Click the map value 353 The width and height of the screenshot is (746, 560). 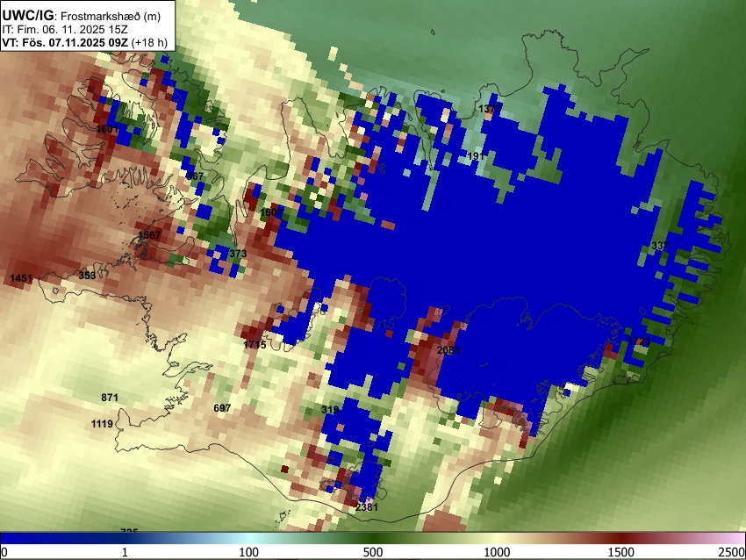[87, 276]
